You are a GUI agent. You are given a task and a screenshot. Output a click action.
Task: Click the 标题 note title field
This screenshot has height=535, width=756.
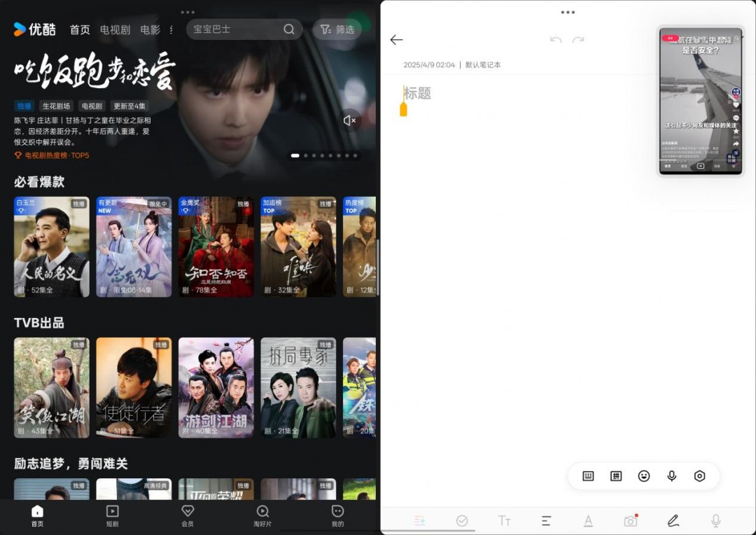tap(417, 93)
